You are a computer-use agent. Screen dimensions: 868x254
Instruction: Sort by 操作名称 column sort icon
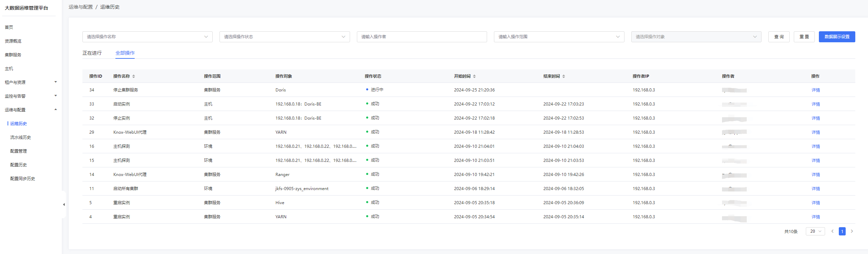pos(134,76)
